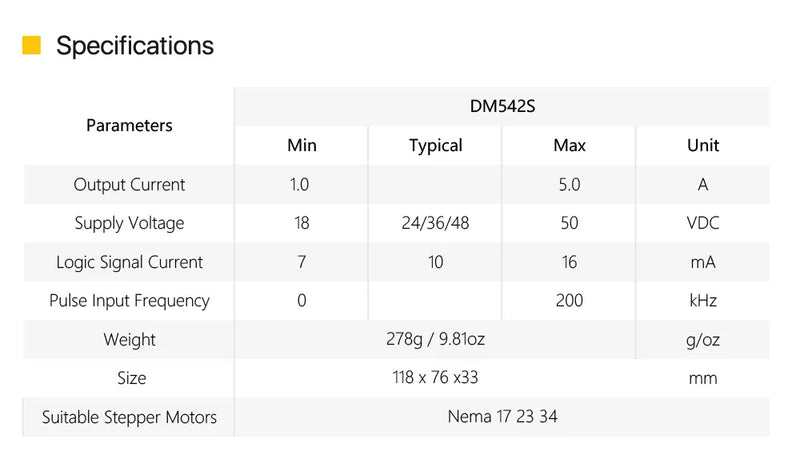Click the Max column header
Screen dimensions: 800x459
pos(569,146)
